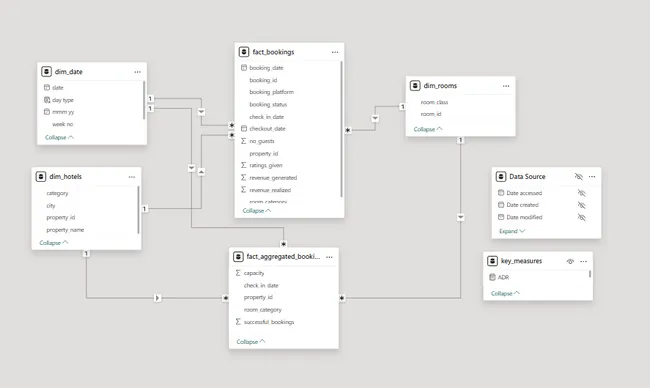Viewport: 650px width, 388px height.
Task: Select the ADR measure calculator icon
Action: click(x=492, y=277)
